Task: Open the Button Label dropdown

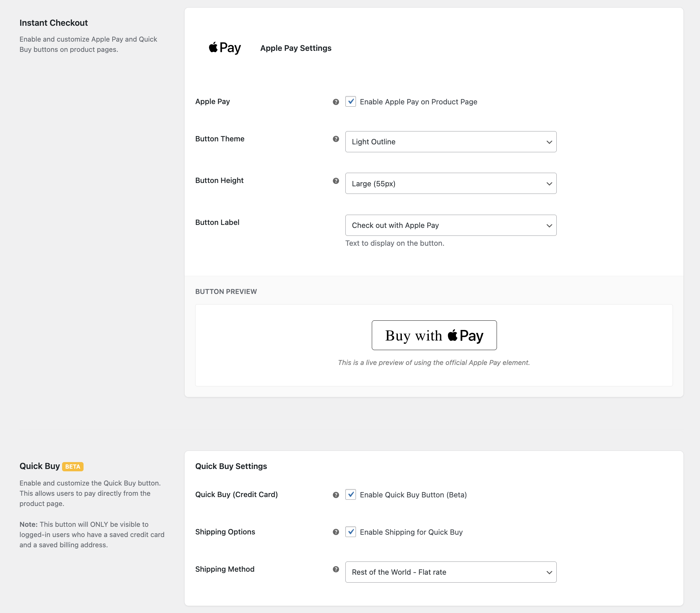Action: point(451,226)
